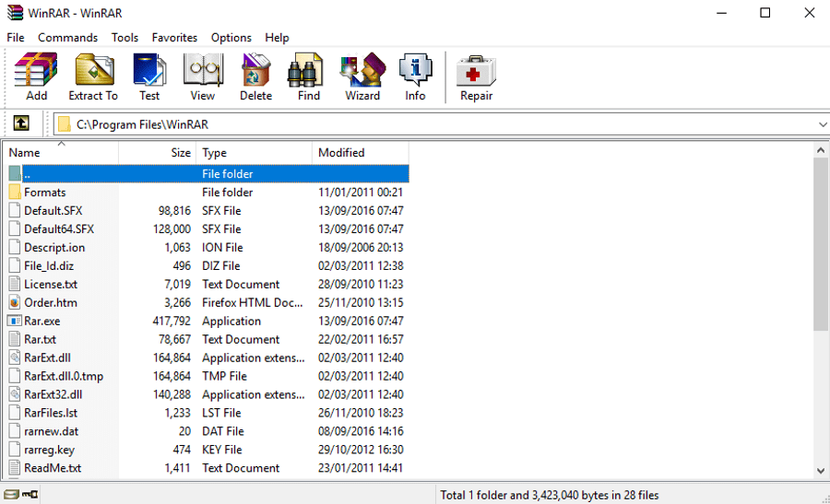Sort by the Name column header
The width and height of the screenshot is (830, 504).
[62, 153]
